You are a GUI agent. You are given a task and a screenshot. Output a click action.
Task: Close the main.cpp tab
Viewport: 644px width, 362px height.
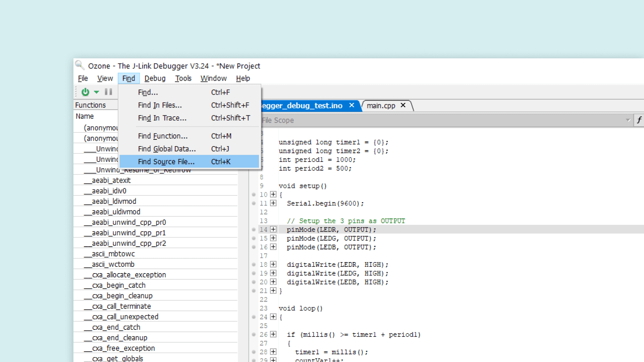(x=403, y=105)
